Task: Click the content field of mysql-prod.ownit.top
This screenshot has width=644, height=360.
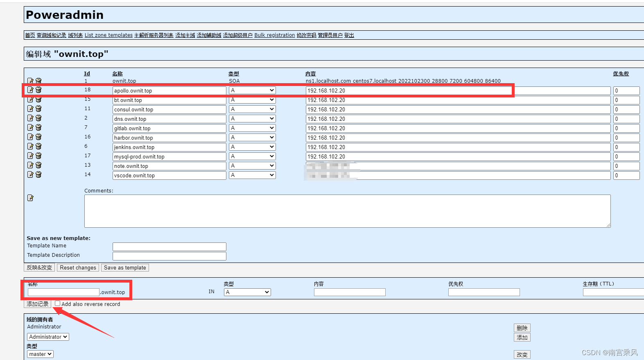Action: coord(458,156)
